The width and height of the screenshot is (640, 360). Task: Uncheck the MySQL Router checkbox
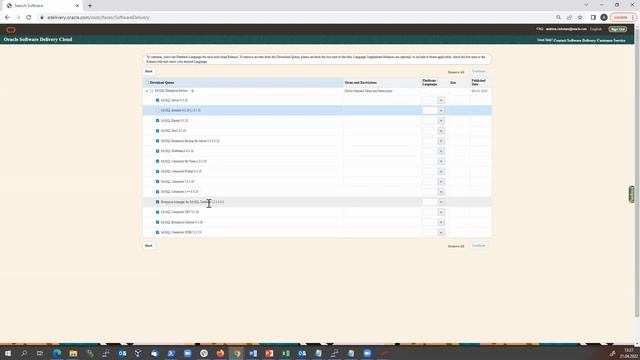click(x=158, y=121)
